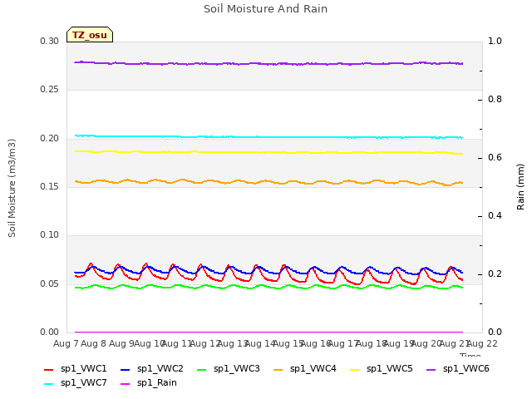Click the Aug 8 x-axis tick label
The width and height of the screenshot is (532, 399).
click(x=94, y=343)
